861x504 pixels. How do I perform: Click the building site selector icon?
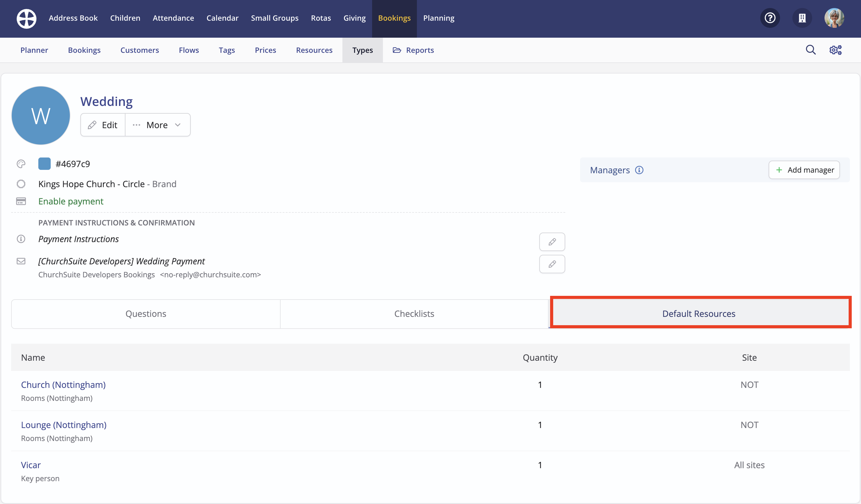point(802,18)
